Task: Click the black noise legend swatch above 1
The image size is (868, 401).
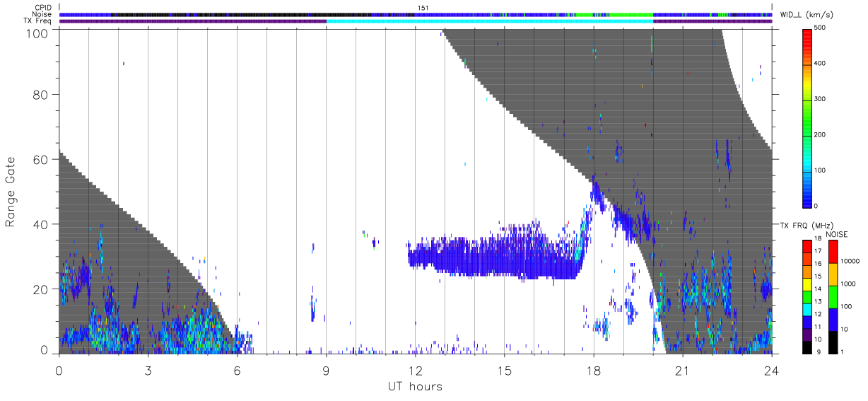Action: (x=832, y=342)
